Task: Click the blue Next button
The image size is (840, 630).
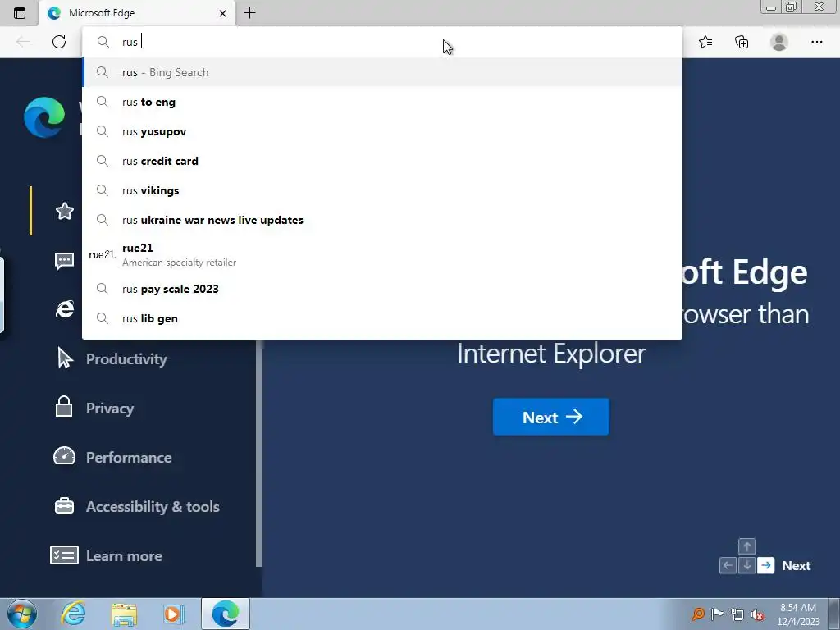Action: 550,417
